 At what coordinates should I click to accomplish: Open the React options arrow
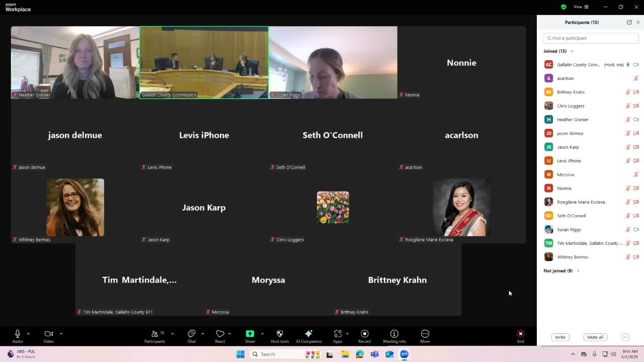(x=229, y=333)
